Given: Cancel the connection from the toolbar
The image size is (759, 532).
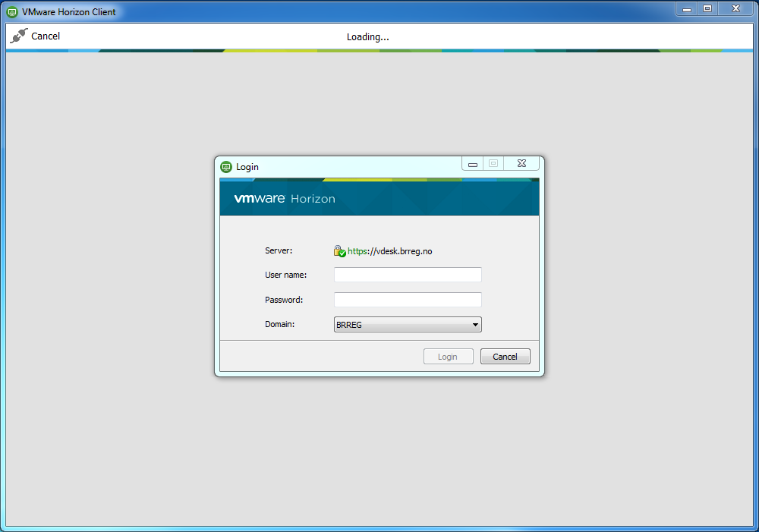Looking at the screenshot, I should pos(46,36).
